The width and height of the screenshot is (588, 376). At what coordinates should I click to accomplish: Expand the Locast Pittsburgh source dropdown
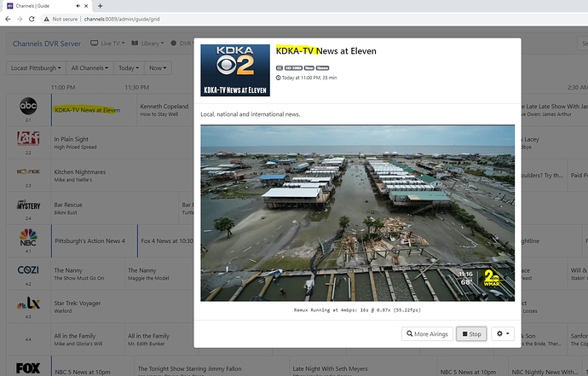[36, 67]
